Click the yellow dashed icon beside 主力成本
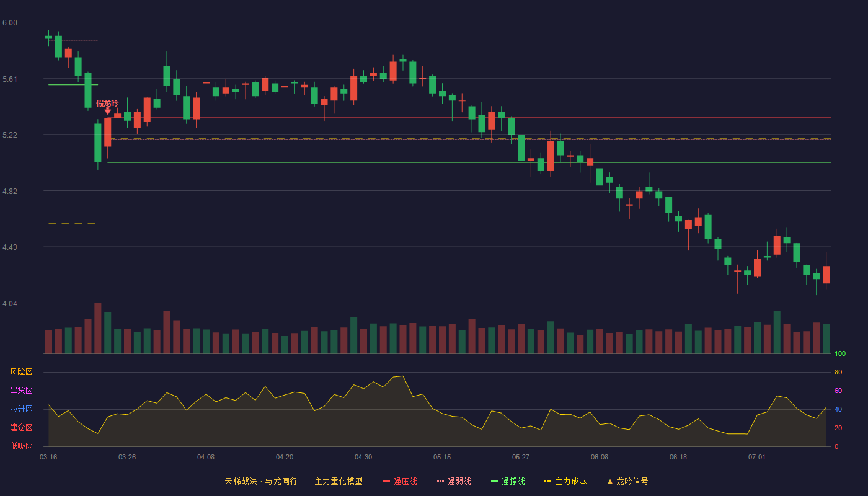868x496 pixels. coord(547,481)
